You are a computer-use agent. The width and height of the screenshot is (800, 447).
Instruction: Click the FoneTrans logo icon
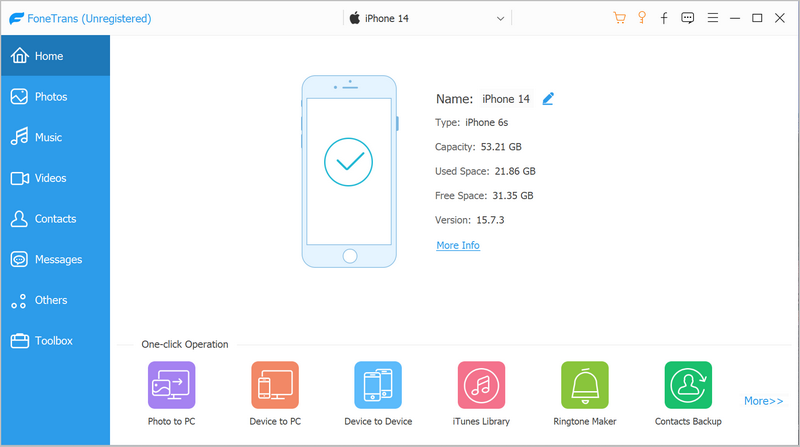click(x=16, y=18)
